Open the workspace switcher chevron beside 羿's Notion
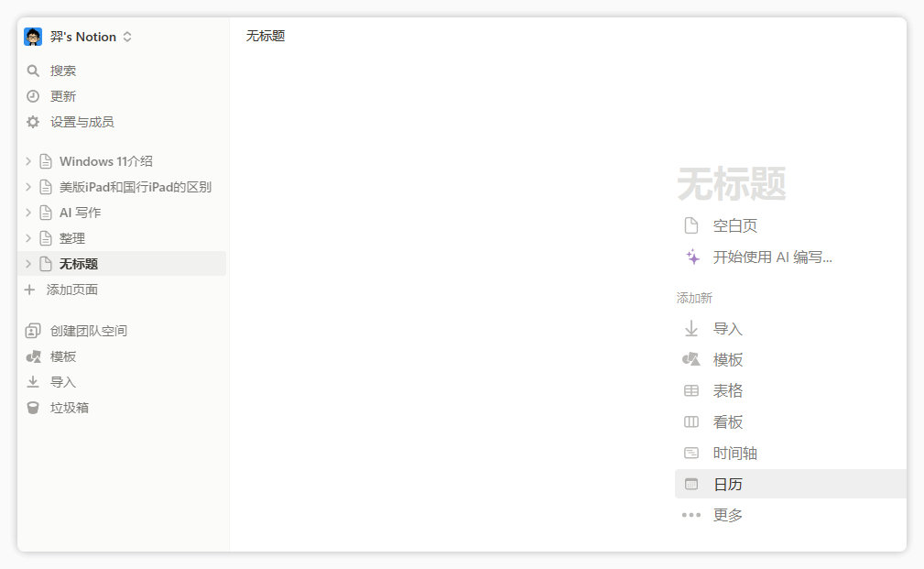Screen dimensions: 924x569 click(x=127, y=37)
